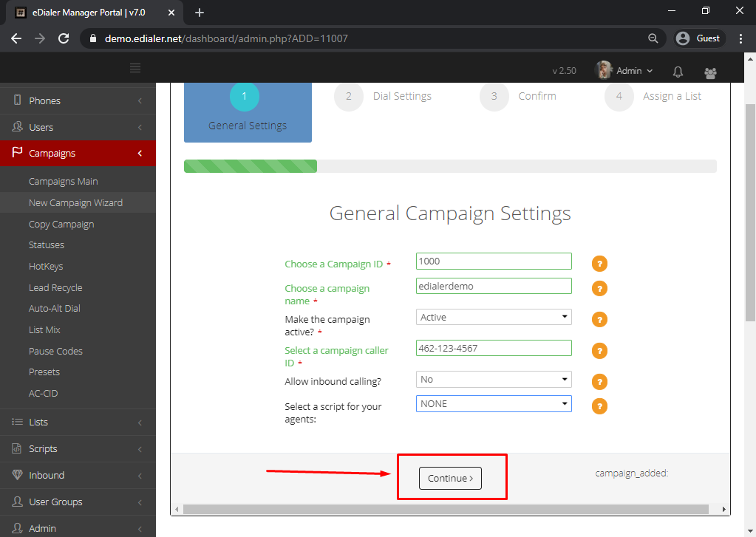Click the User Groups icon

click(x=17, y=502)
